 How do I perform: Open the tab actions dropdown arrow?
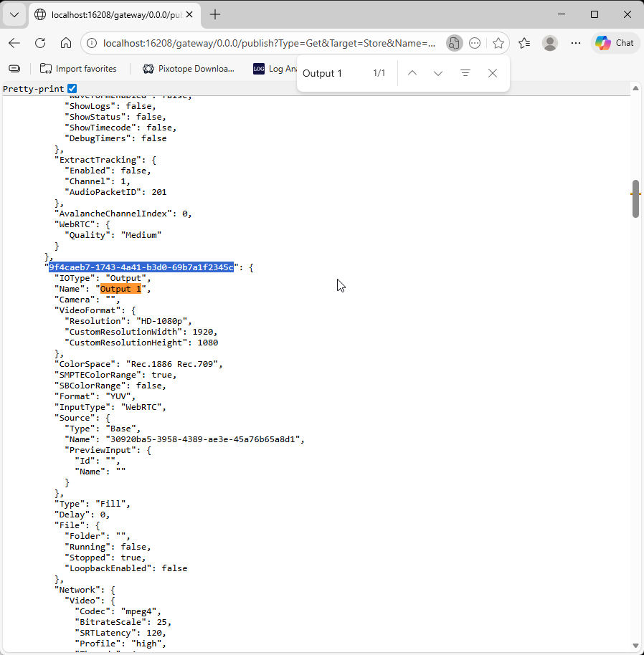(14, 14)
